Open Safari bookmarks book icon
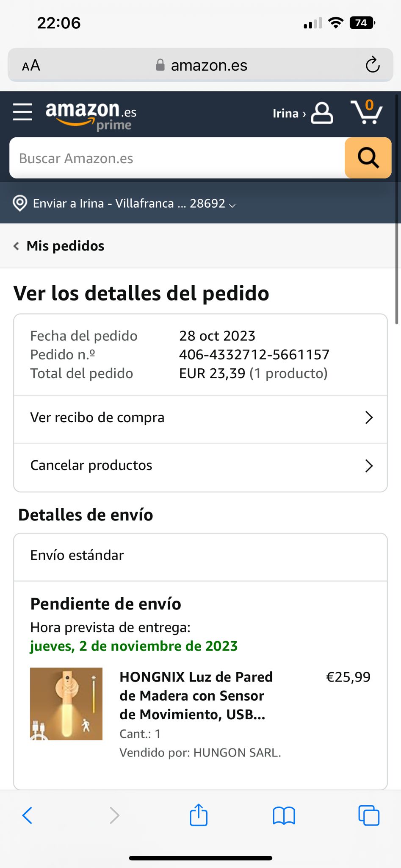The height and width of the screenshot is (868, 401). (284, 815)
